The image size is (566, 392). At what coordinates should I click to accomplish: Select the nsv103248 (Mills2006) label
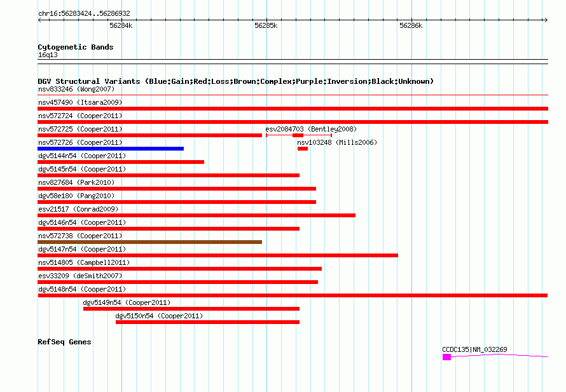(337, 142)
